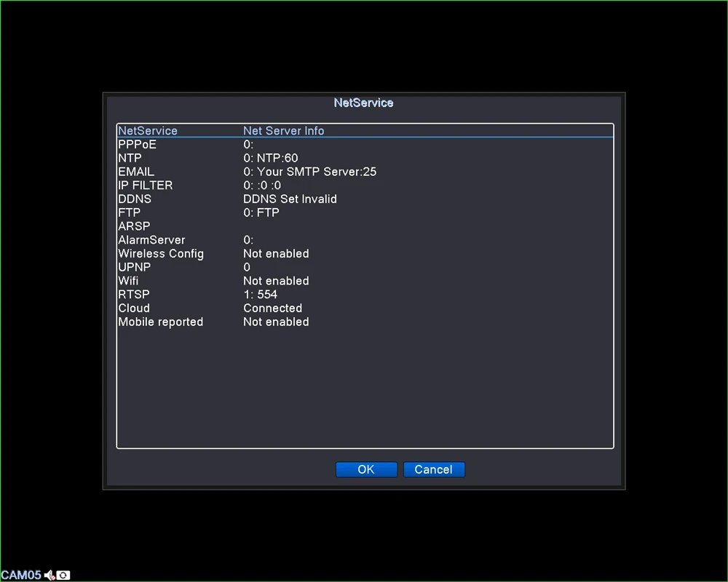The width and height of the screenshot is (728, 582).
Task: Select the NTP service row
Action: [365, 158]
